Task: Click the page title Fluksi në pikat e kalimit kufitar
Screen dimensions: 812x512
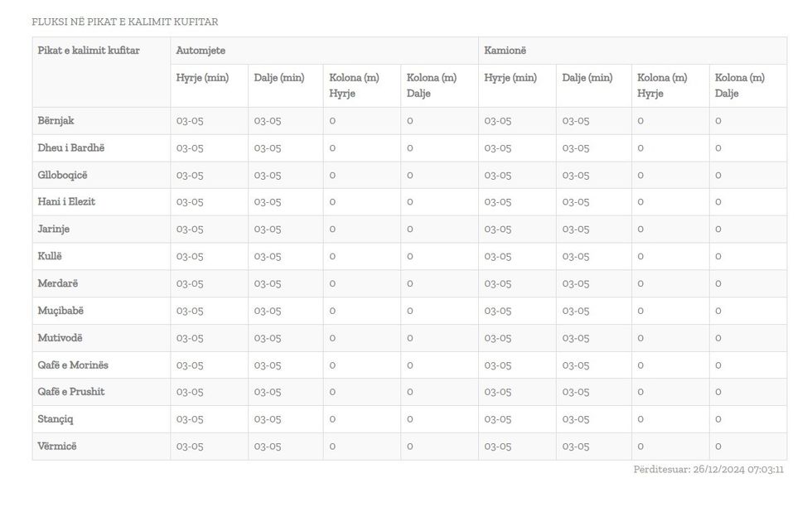Action: [x=125, y=22]
